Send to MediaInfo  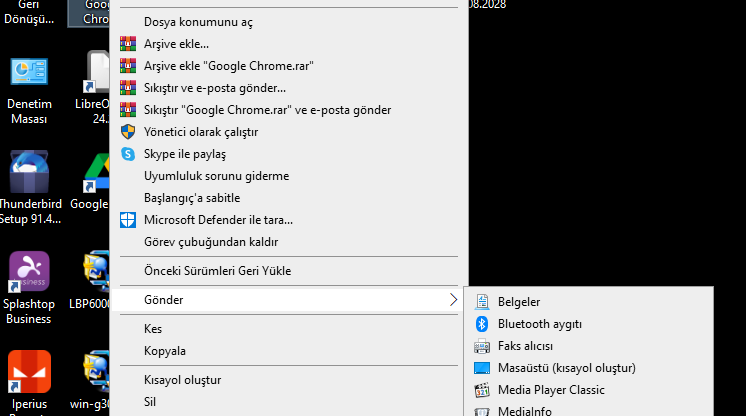589,409
